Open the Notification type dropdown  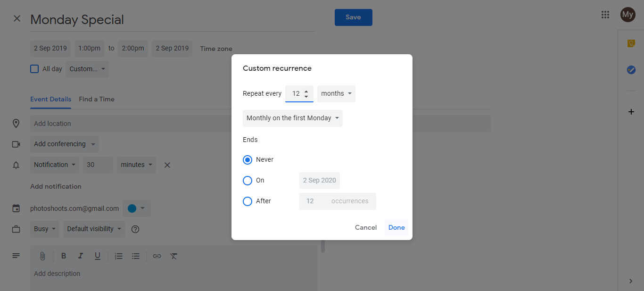pyautogui.click(x=55, y=165)
